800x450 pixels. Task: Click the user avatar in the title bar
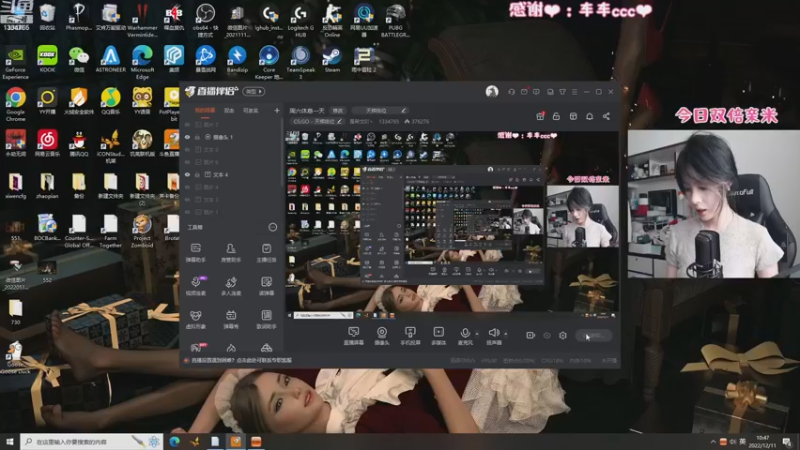coord(492,91)
